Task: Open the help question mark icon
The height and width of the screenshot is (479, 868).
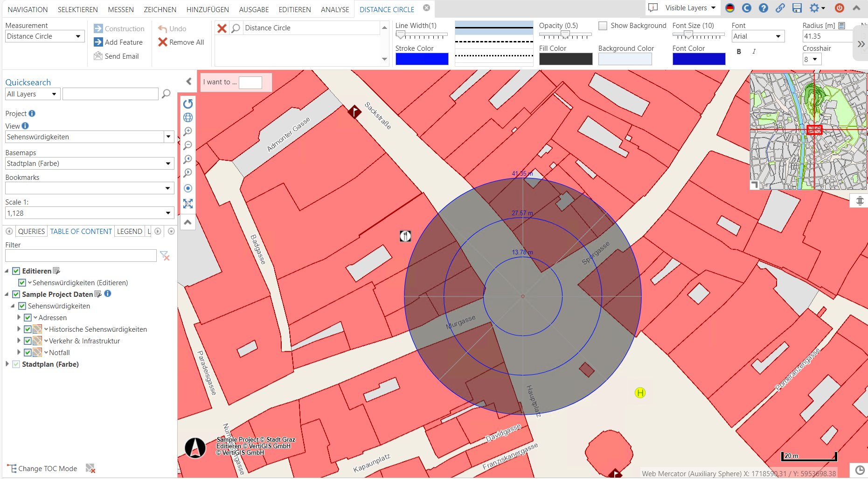Action: (x=764, y=8)
